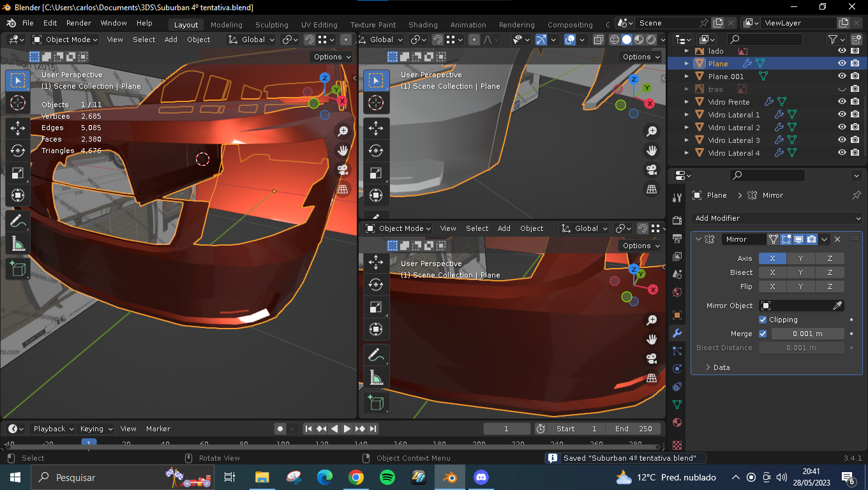The width and height of the screenshot is (868, 490).
Task: Disable the Merge checkbox
Action: tap(763, 334)
